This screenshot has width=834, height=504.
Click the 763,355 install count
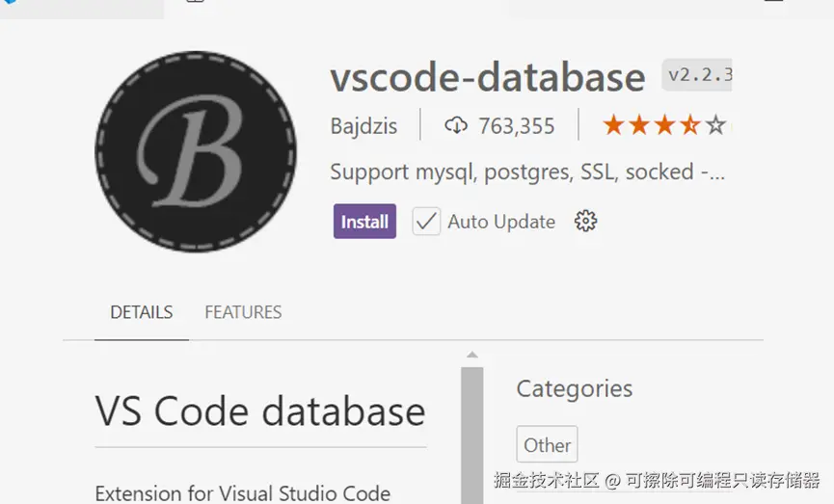(516, 126)
